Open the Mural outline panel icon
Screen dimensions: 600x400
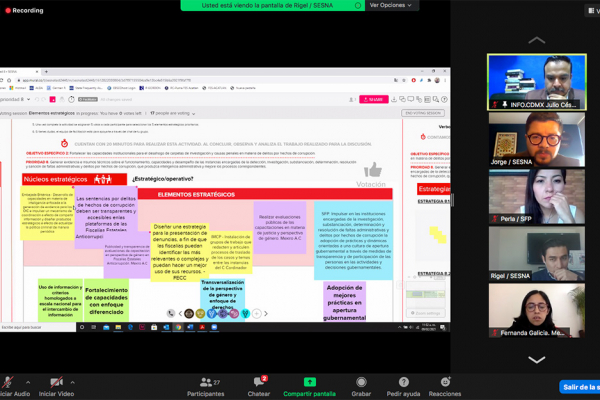click(427, 100)
